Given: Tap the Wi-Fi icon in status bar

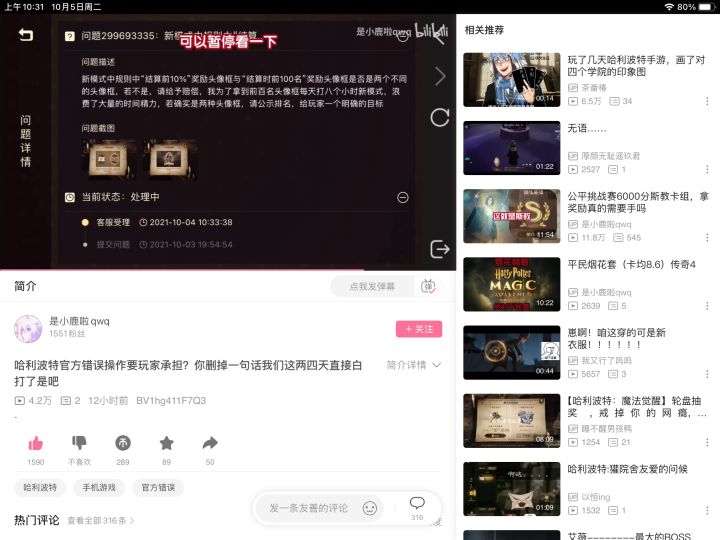Looking at the screenshot, I should (x=669, y=7).
